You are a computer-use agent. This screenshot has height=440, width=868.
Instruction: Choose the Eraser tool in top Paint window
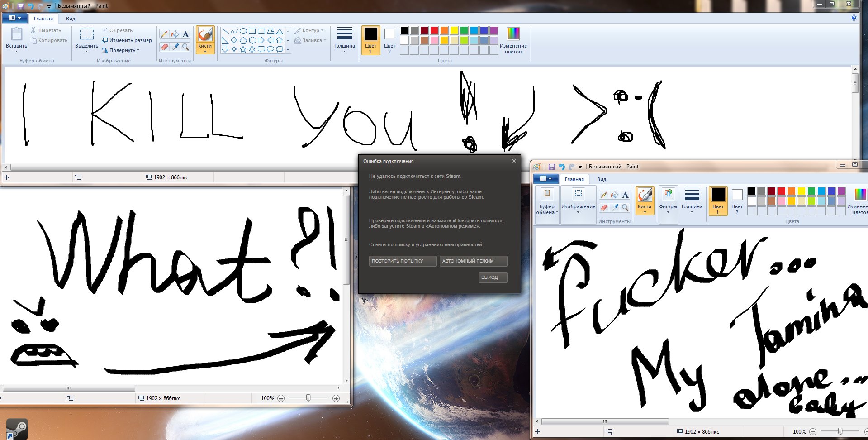(x=164, y=47)
